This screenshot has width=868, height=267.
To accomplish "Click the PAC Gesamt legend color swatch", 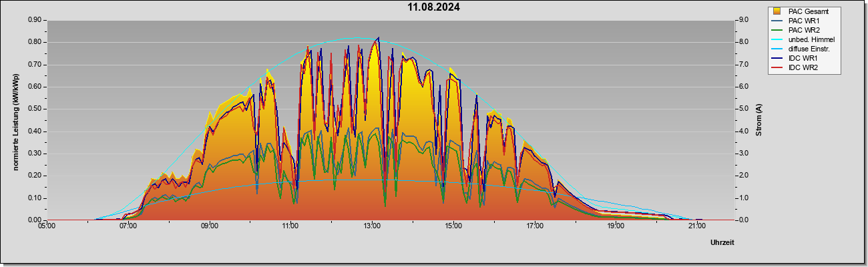I will (x=777, y=11).
